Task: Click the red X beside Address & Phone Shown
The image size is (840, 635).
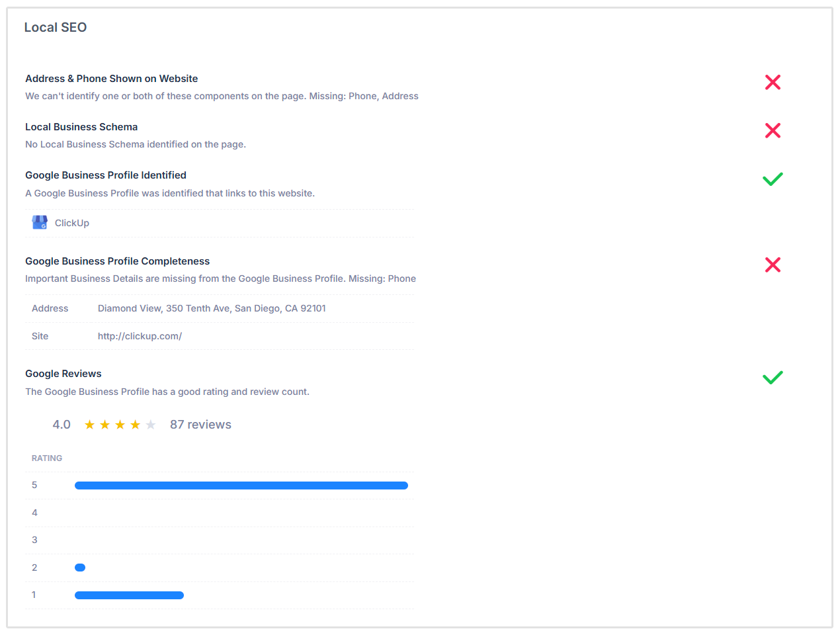Action: (773, 82)
